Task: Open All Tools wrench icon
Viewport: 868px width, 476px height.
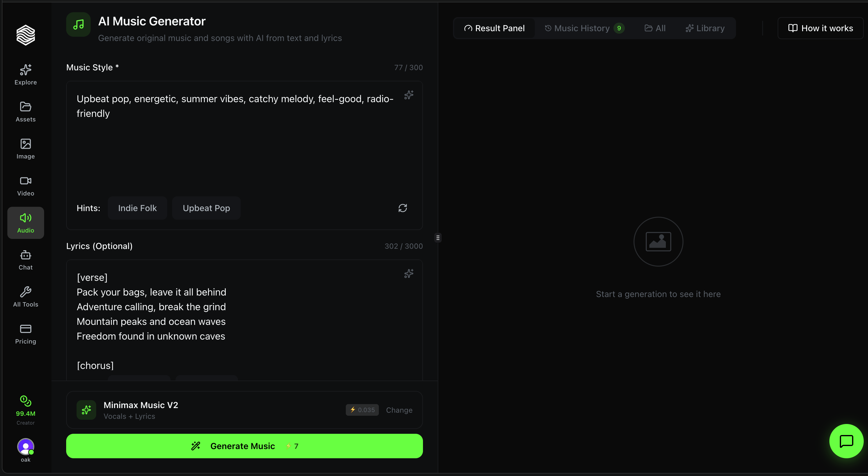Action: [x=26, y=296]
